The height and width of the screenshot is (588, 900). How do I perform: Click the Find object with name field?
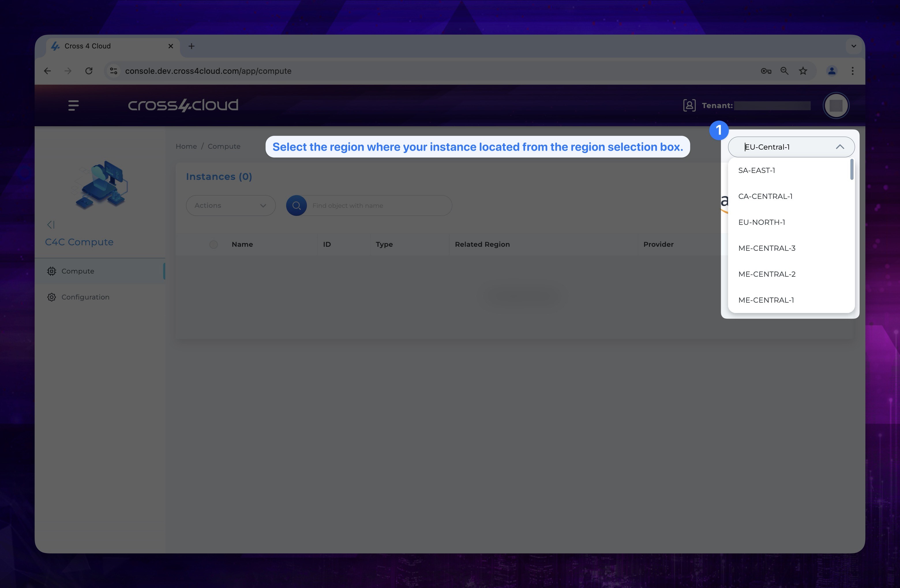[379, 206]
